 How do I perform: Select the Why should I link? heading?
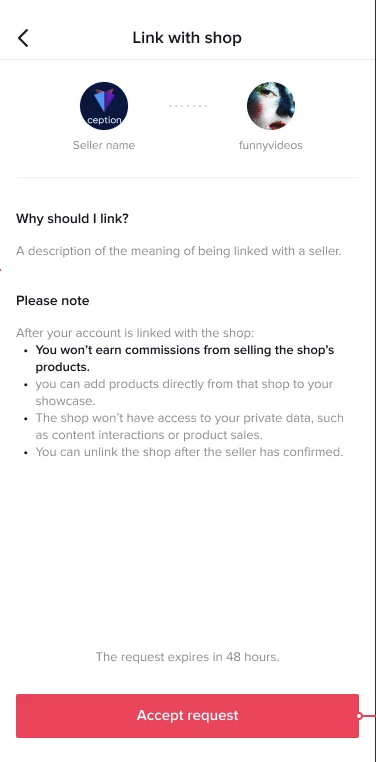(72, 219)
